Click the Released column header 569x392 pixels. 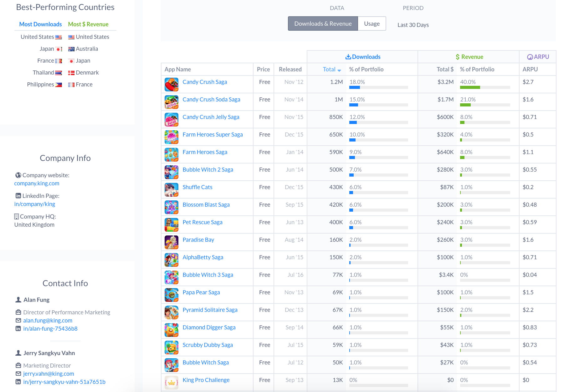click(x=290, y=69)
